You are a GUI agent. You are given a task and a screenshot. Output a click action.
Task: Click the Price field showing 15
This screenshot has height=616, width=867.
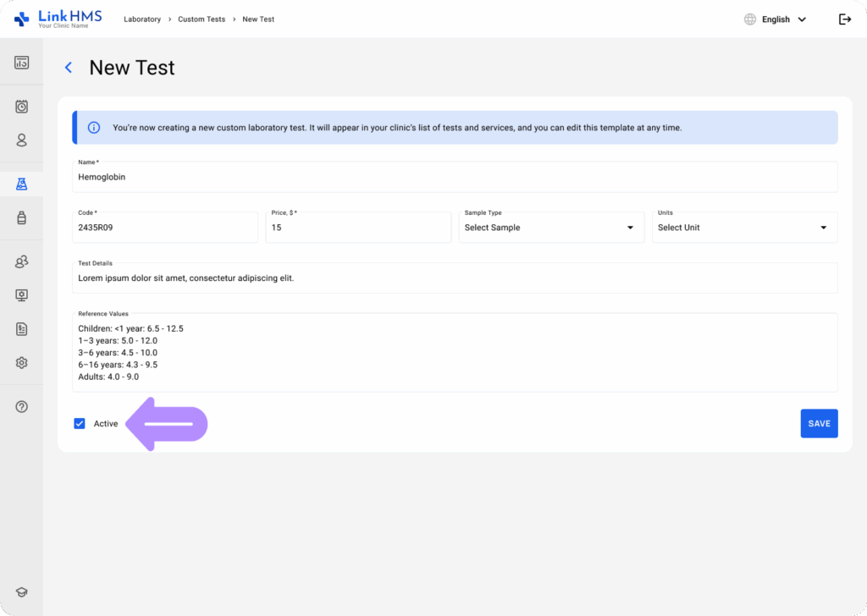click(358, 228)
